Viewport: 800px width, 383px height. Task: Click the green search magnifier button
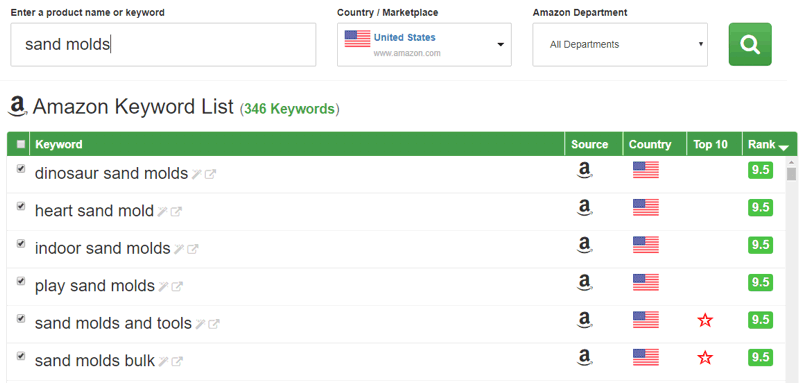(x=750, y=44)
